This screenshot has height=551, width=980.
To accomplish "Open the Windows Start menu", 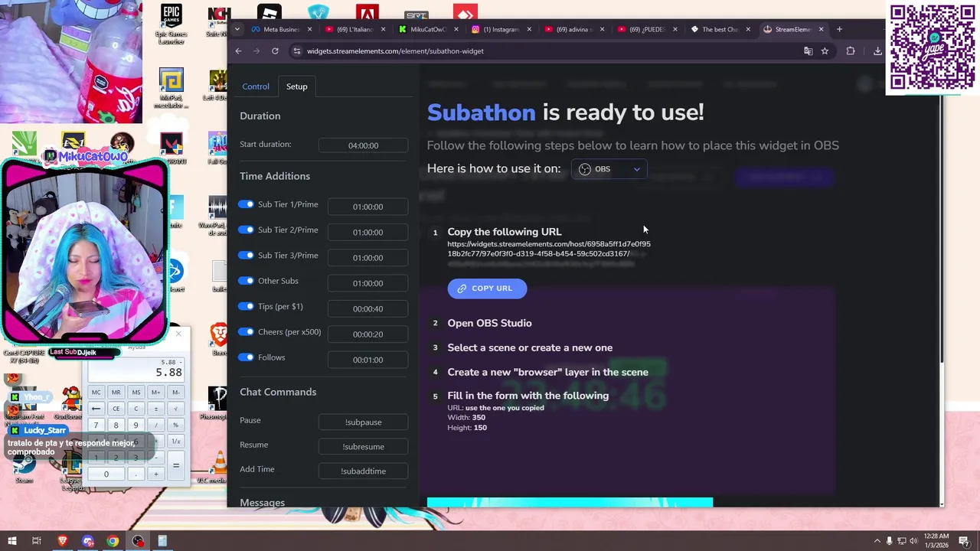I will pos(12,541).
